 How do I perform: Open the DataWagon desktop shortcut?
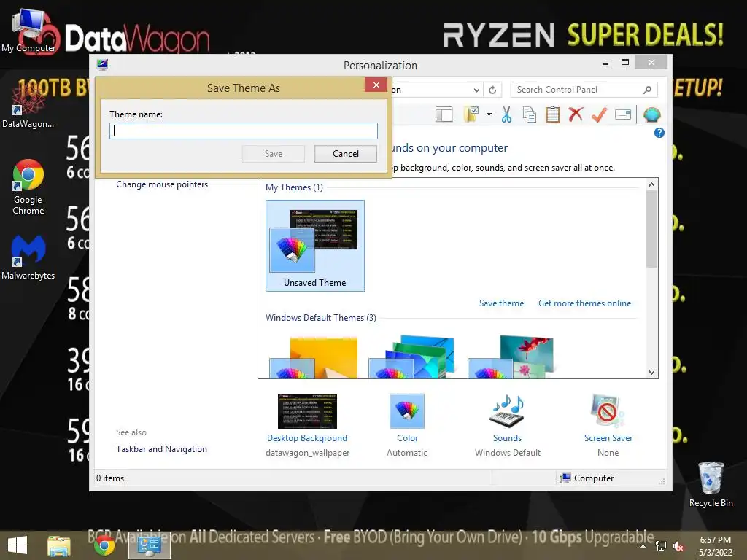pyautogui.click(x=28, y=107)
